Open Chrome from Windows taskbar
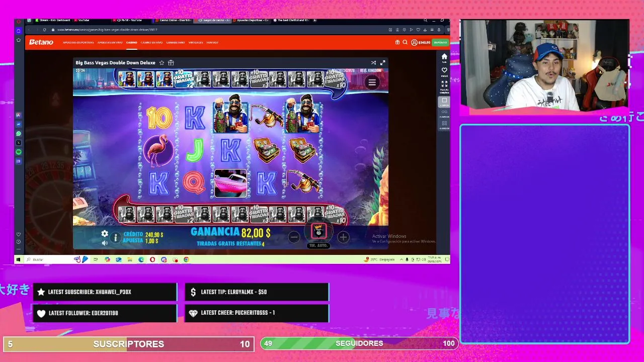The width and height of the screenshot is (644, 362). click(186, 259)
